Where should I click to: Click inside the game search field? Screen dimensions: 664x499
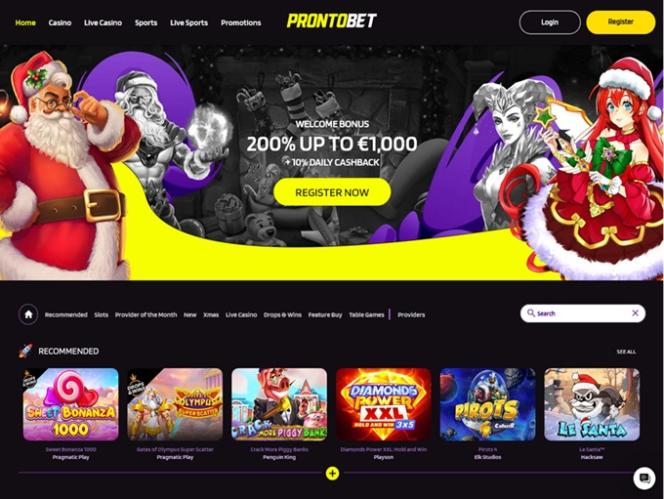[x=583, y=313]
